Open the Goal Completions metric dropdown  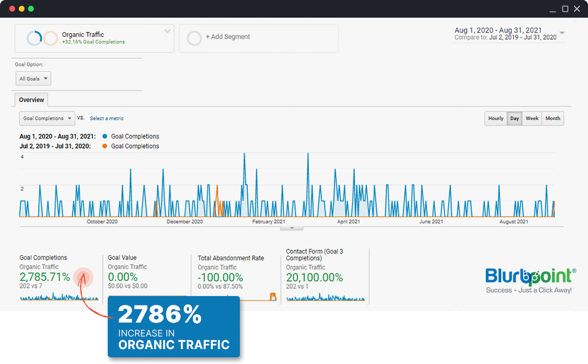click(47, 119)
